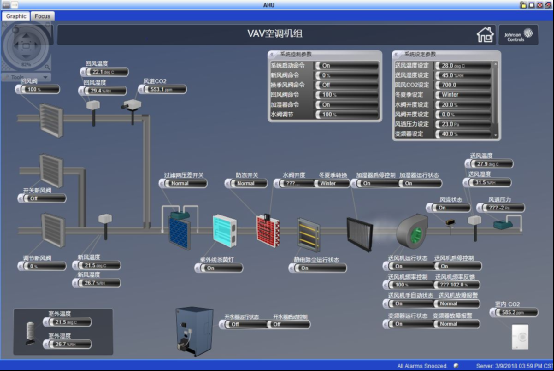Switch to the Focus tab
This screenshot has width=554, height=371.
tap(42, 16)
